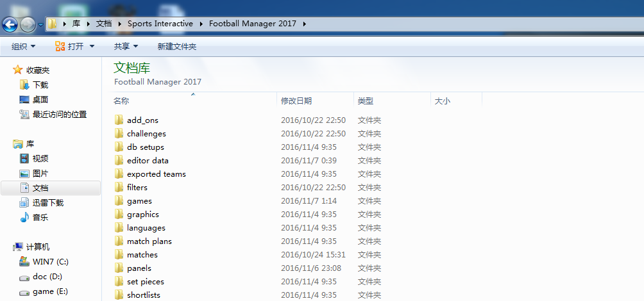Click the Forward navigation arrow button
This screenshot has height=301, width=644.
[28, 25]
